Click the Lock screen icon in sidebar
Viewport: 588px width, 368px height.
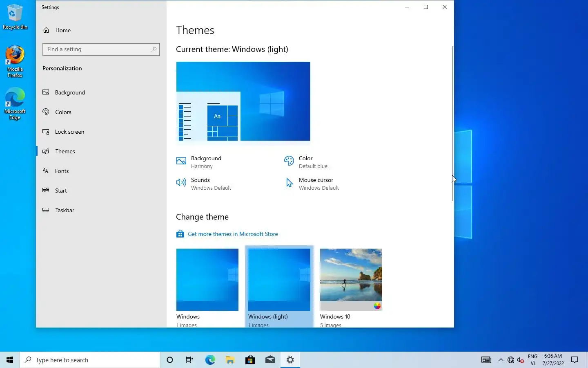point(46,132)
